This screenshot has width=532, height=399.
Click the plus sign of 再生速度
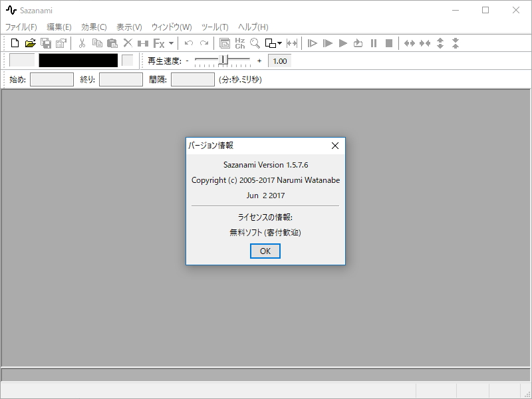(259, 61)
